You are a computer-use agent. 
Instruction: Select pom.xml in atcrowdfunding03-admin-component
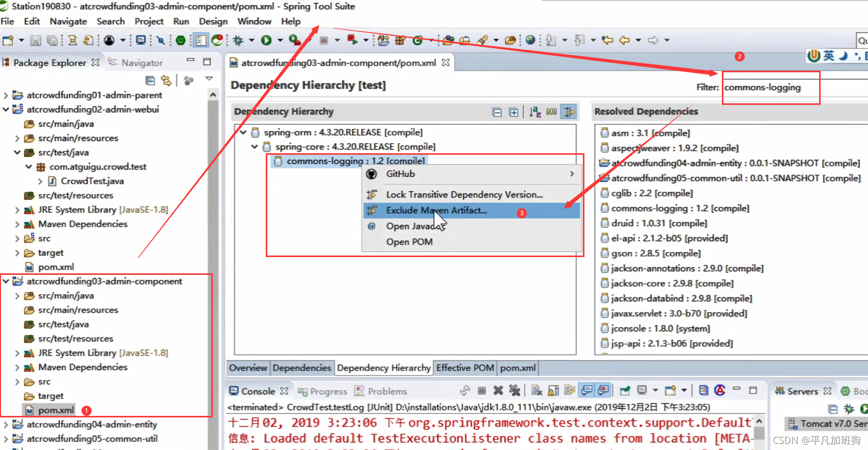click(50, 410)
